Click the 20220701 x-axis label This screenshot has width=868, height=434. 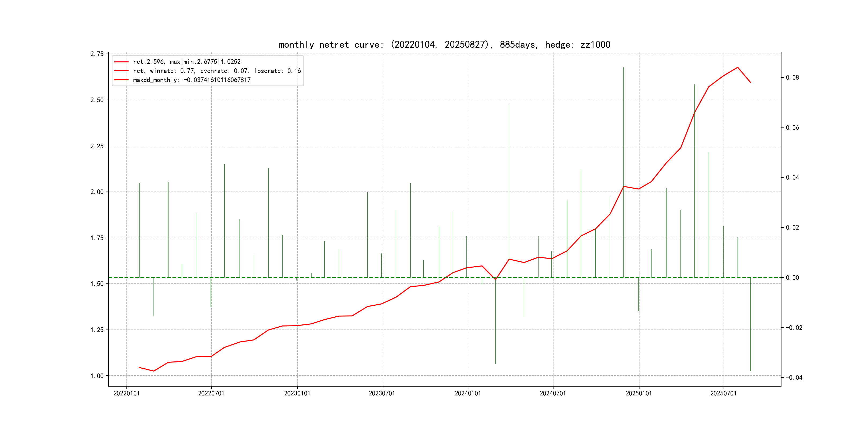[x=211, y=393]
